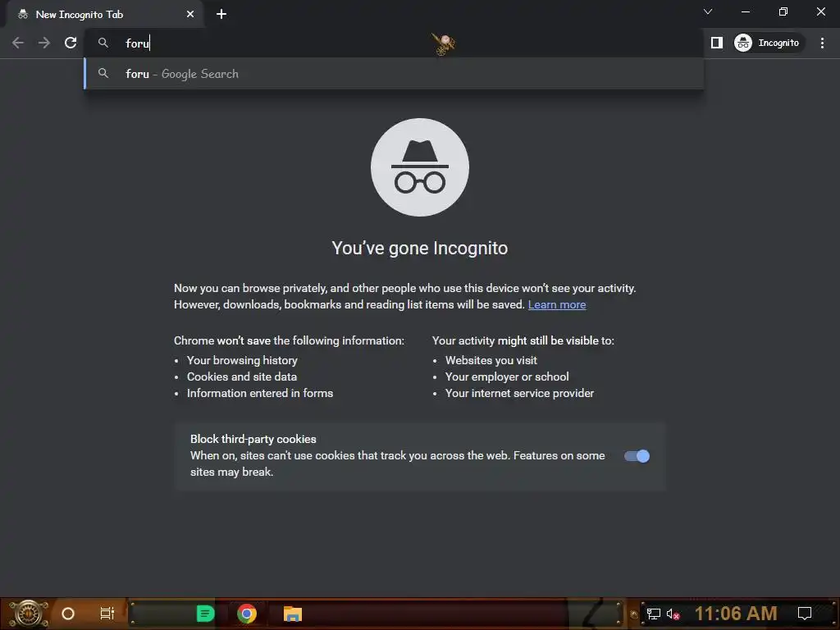Close the New Incognito Tab
The width and height of the screenshot is (840, 630).
pyautogui.click(x=190, y=14)
